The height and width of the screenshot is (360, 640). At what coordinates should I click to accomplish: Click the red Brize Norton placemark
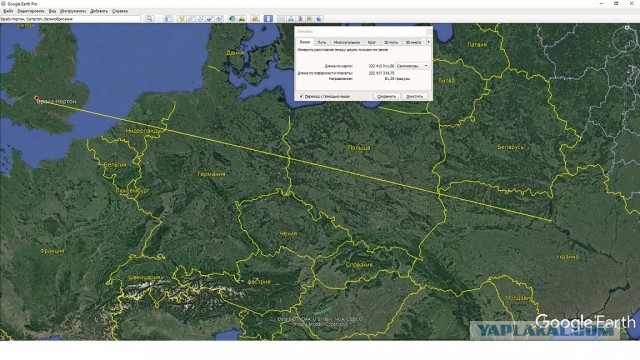coord(36,98)
